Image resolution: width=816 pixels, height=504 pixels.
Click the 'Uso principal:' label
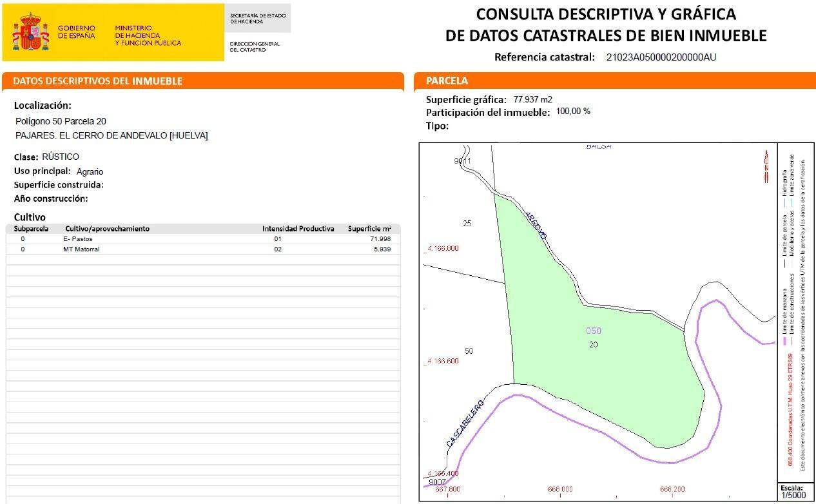point(42,171)
